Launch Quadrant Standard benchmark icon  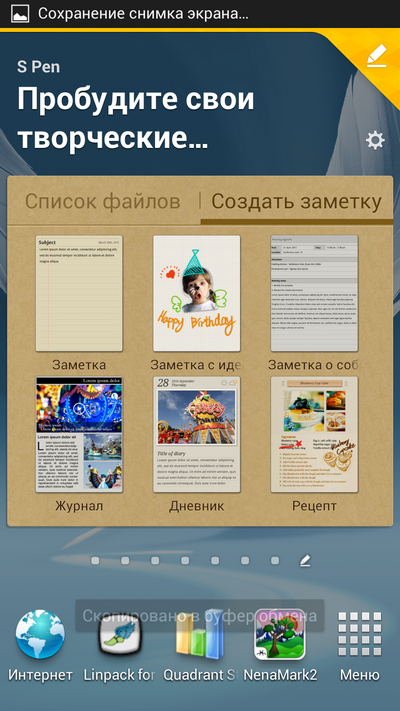click(x=200, y=634)
